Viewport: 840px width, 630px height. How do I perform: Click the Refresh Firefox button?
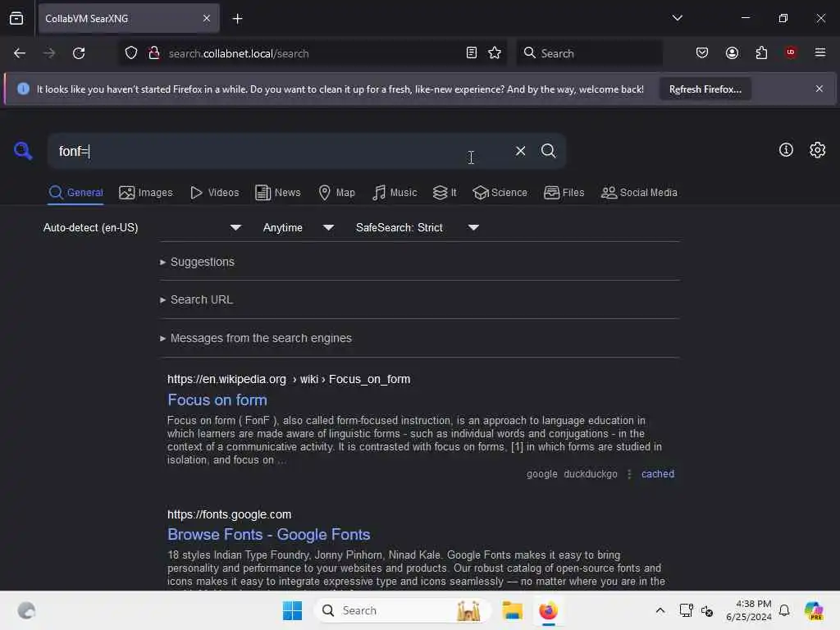(705, 89)
